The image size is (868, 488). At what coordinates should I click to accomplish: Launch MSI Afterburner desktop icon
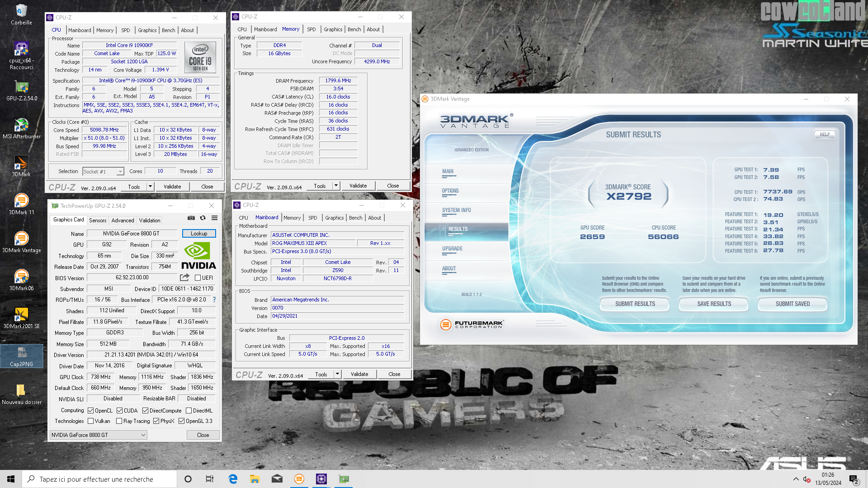(21, 128)
